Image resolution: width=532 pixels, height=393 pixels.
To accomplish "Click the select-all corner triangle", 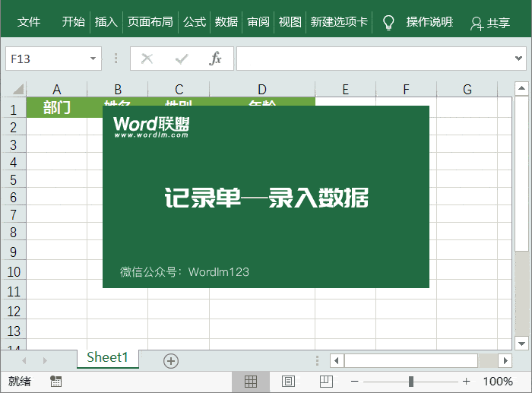I will click(19, 89).
